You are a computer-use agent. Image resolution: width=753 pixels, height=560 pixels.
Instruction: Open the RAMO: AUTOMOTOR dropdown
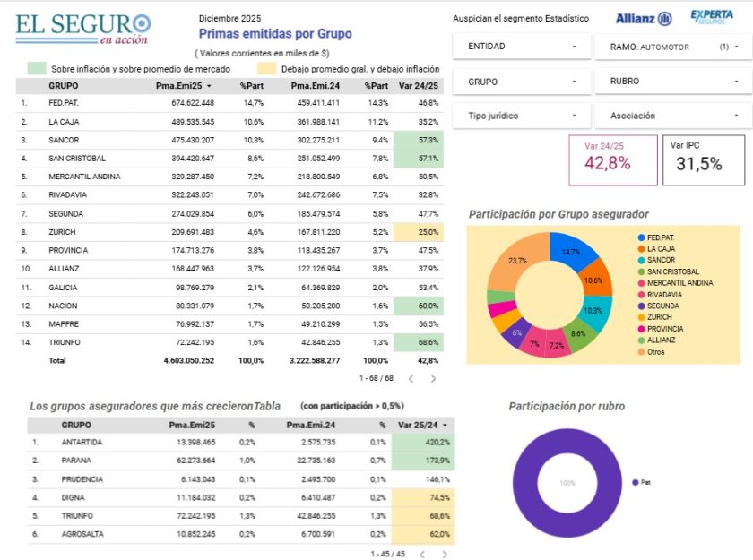670,47
